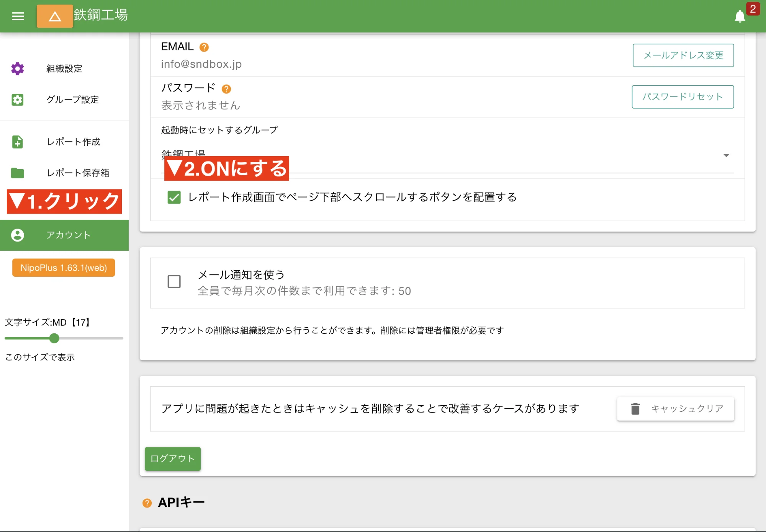Open the hamburger navigation menu
This screenshot has width=766, height=532.
[x=18, y=16]
